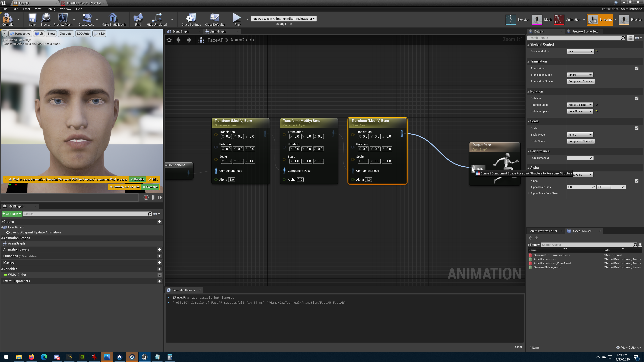Toggle Translation pin checkbox in Details
Image resolution: width=644 pixels, height=362 pixels.
(x=636, y=68)
